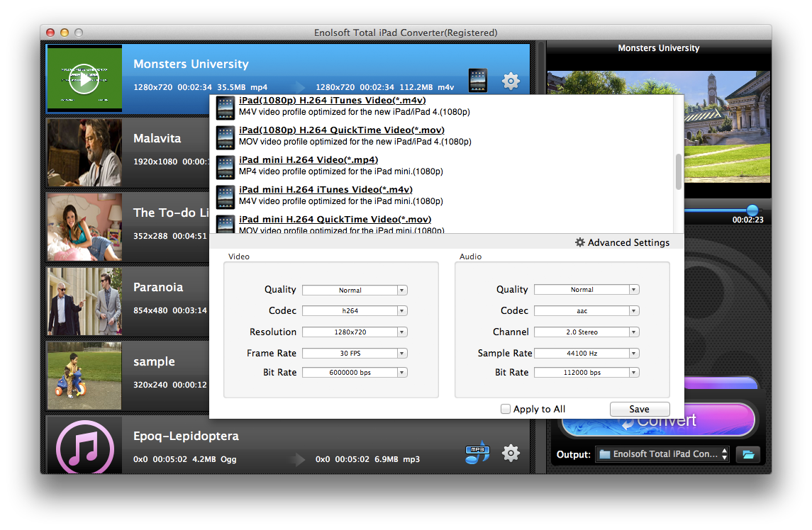Open the Output folder selector dropdown
The width and height of the screenshot is (812, 530).
pyautogui.click(x=662, y=454)
